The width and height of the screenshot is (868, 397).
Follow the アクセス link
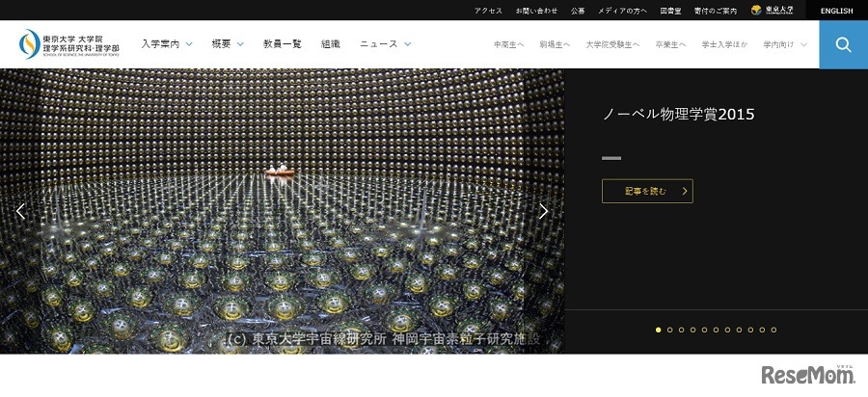coord(488,11)
